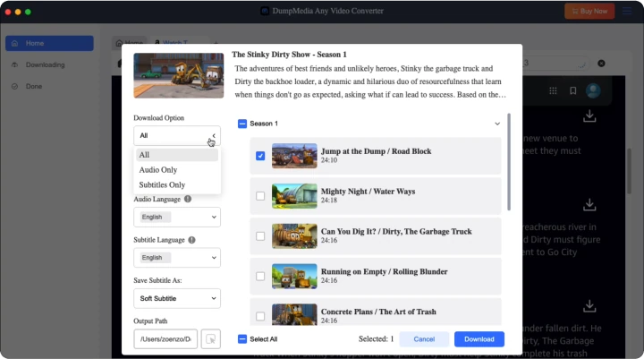Toggle the Select All checkbox
The image size is (644, 359).
(242, 338)
